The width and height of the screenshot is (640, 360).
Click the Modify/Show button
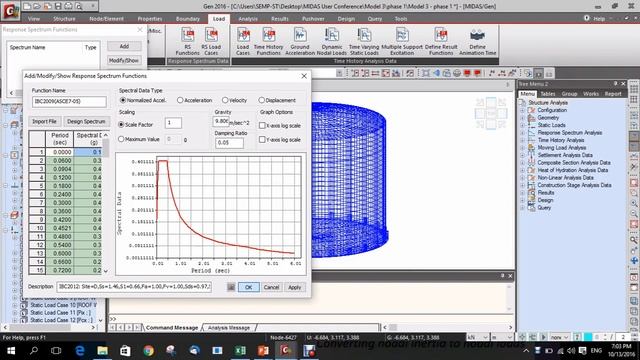click(124, 60)
